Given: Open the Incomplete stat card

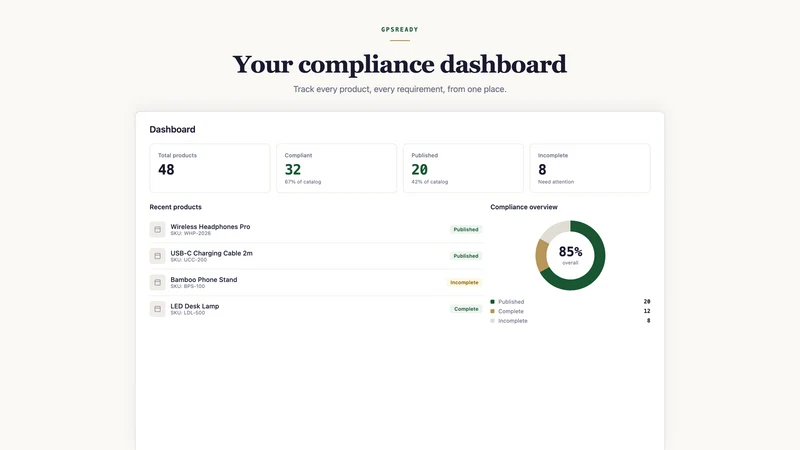Looking at the screenshot, I should 590,168.
